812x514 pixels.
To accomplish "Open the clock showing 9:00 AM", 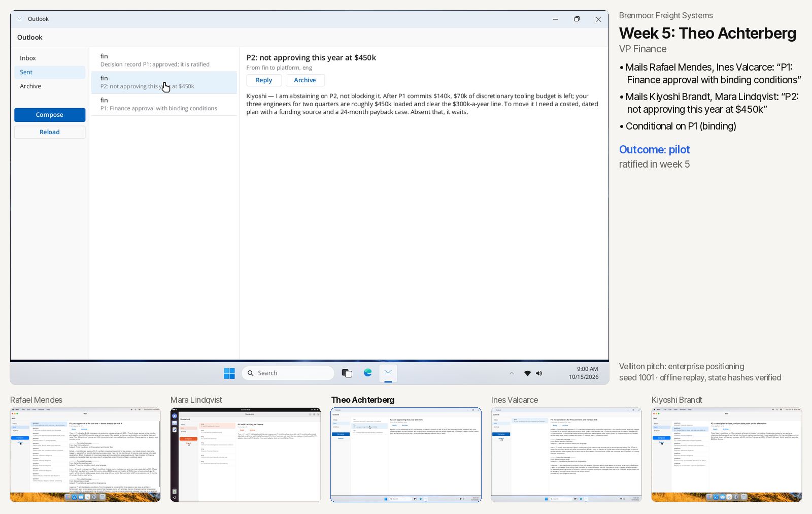I will [584, 373].
